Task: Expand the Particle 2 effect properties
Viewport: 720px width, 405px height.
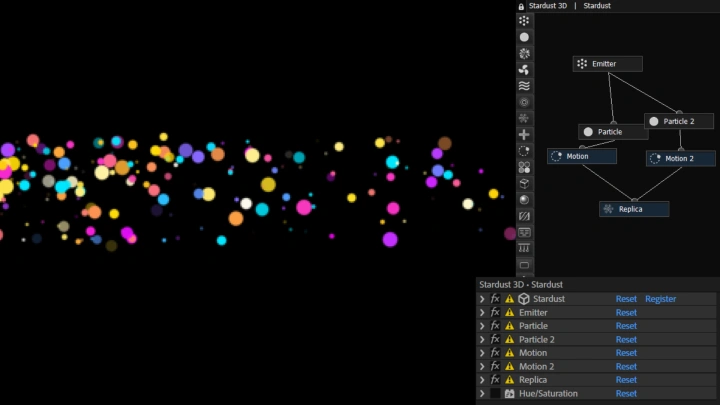Action: point(482,340)
